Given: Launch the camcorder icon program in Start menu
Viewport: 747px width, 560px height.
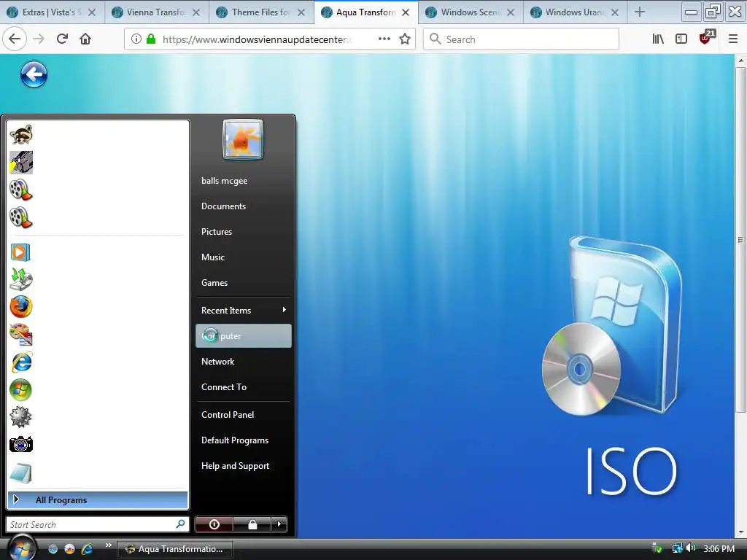Looking at the screenshot, I should 21,163.
